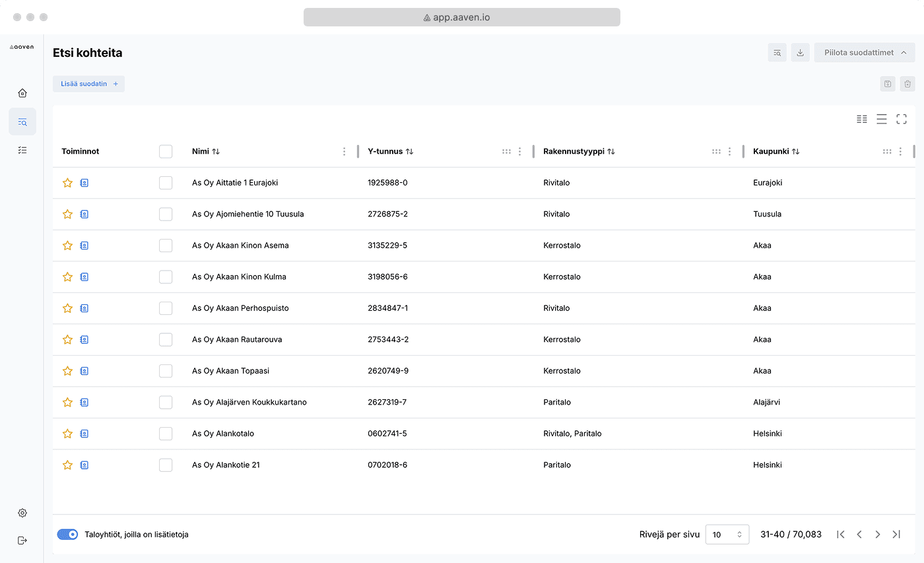Click the 'Lisää suodatin' button
The height and width of the screenshot is (563, 924).
click(x=88, y=84)
